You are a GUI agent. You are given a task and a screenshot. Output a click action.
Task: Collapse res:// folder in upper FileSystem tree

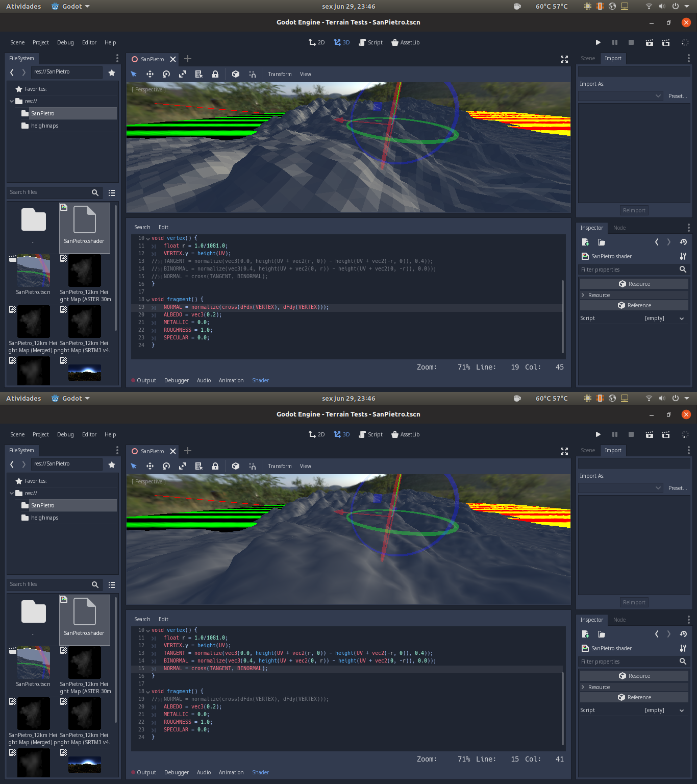pos(12,101)
